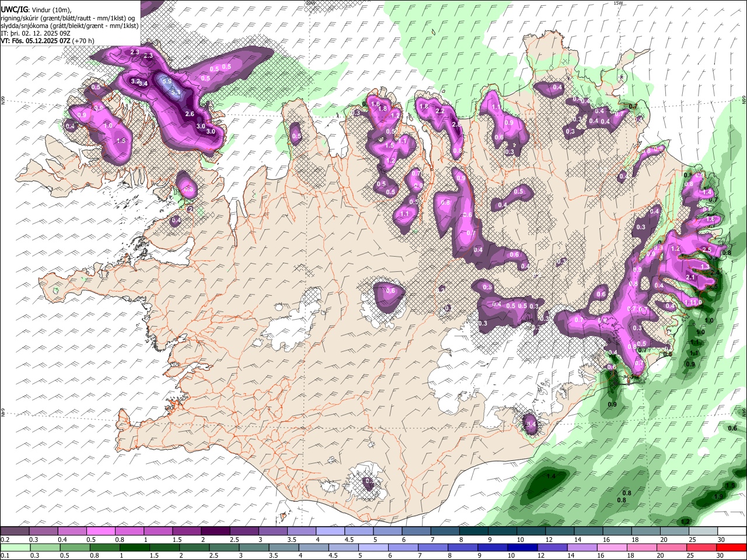Select the deep blue rain swatch starting at 10
Image resolution: width=747 pixels, height=560 pixels.
coord(523,547)
